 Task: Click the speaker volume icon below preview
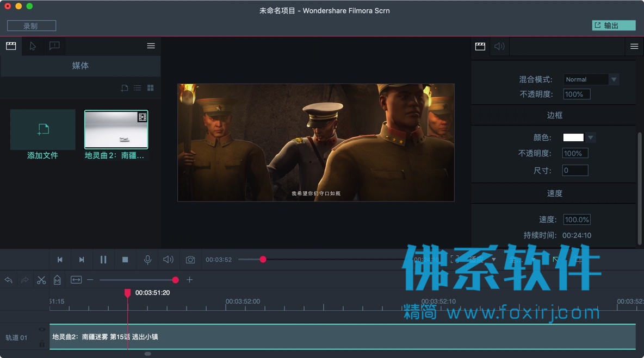[169, 260]
